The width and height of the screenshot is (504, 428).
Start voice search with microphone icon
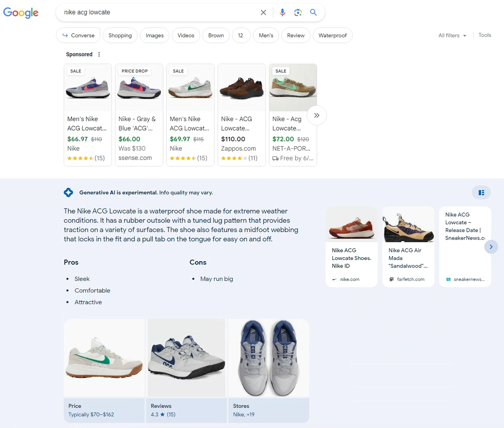(282, 13)
